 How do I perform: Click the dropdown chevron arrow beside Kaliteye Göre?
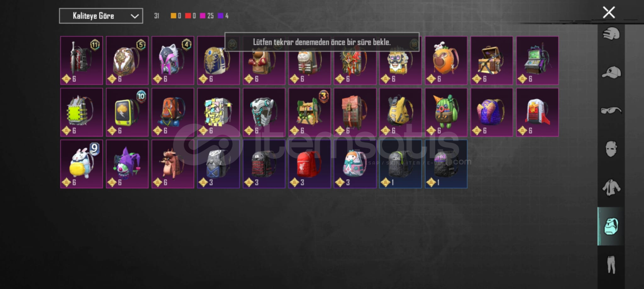(x=135, y=16)
